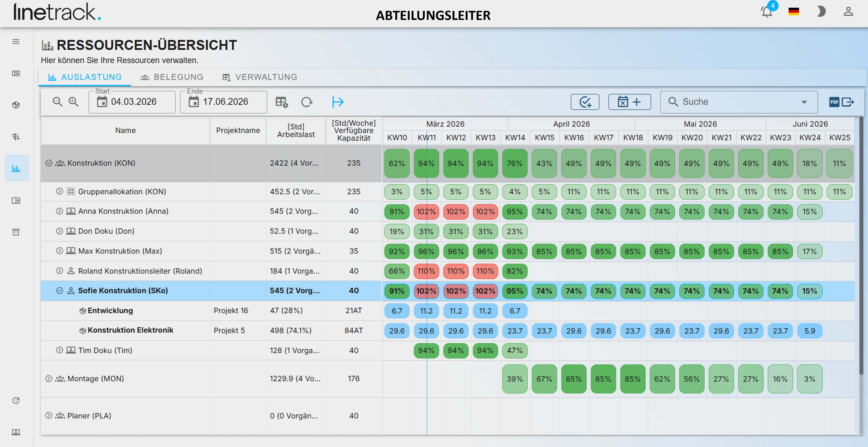Open the user profile icon

(848, 11)
